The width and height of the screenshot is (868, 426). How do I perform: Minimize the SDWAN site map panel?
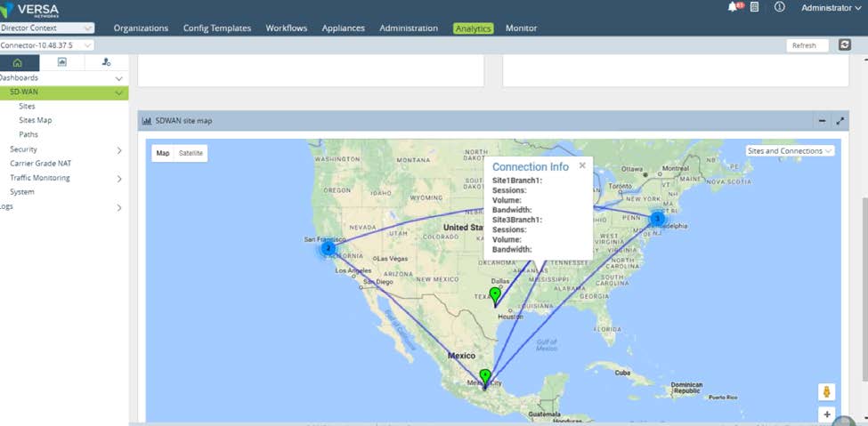point(822,121)
